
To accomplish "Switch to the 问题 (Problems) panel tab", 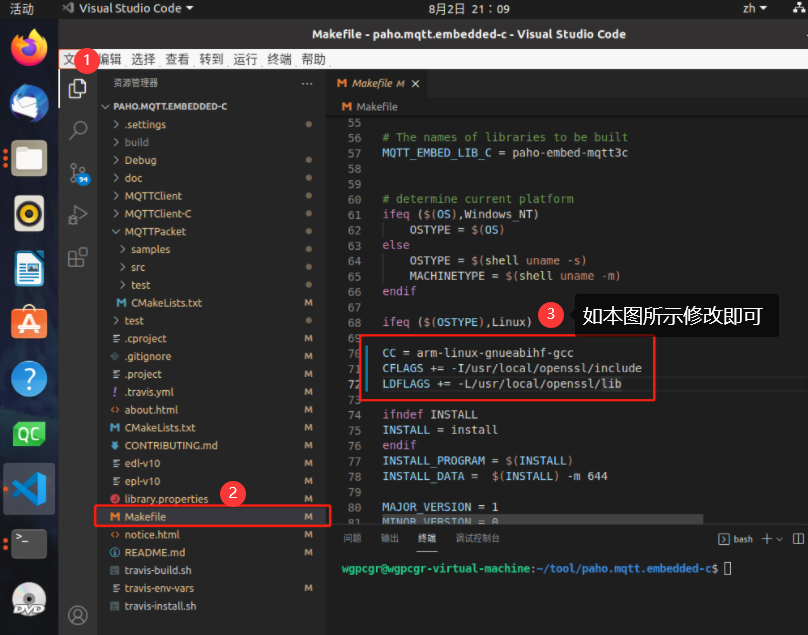I will click(x=352, y=539).
